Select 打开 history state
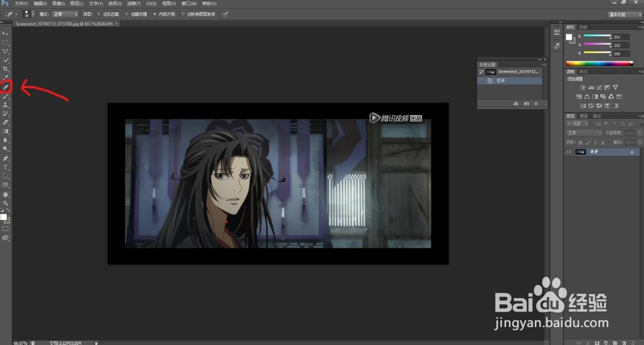The width and height of the screenshot is (644, 345). click(x=510, y=81)
